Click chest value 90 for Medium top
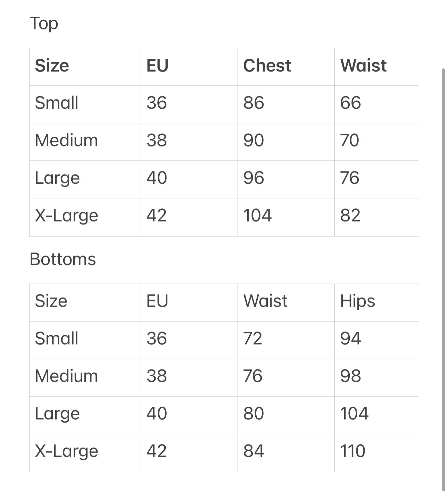The height and width of the screenshot is (491, 448). point(254,140)
